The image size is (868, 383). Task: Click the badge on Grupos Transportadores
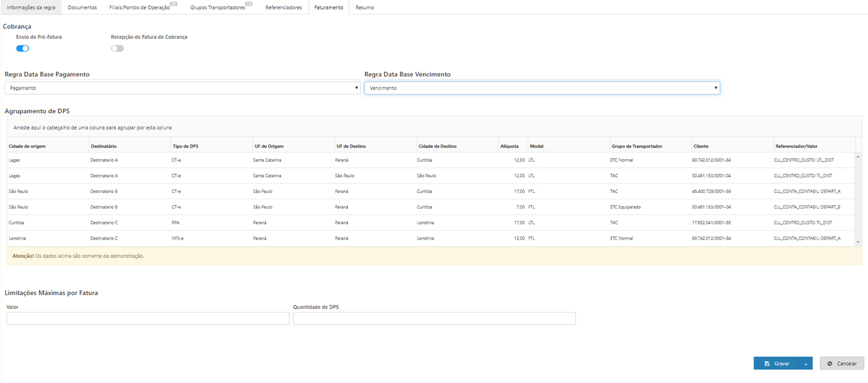click(249, 4)
